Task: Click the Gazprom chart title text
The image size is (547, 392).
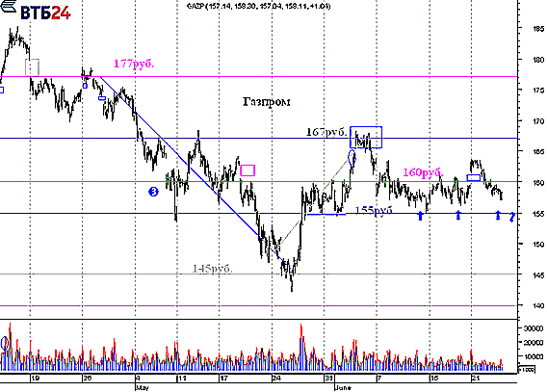Action: (x=266, y=101)
